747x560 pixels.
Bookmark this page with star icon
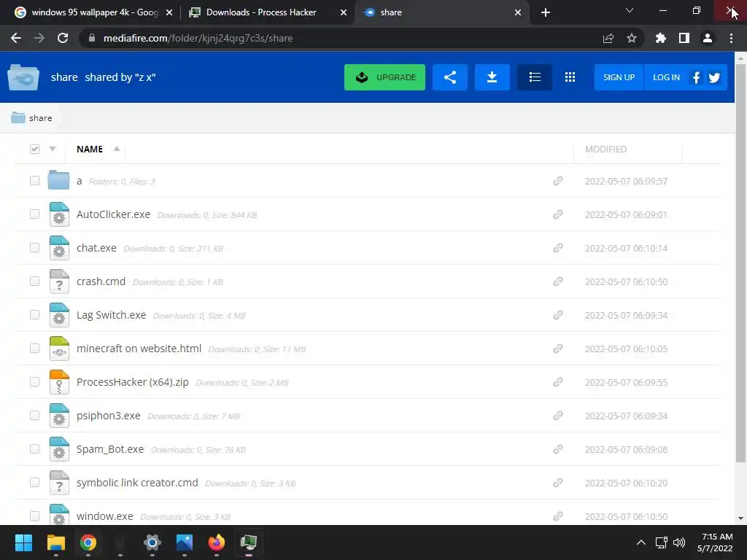tap(632, 38)
